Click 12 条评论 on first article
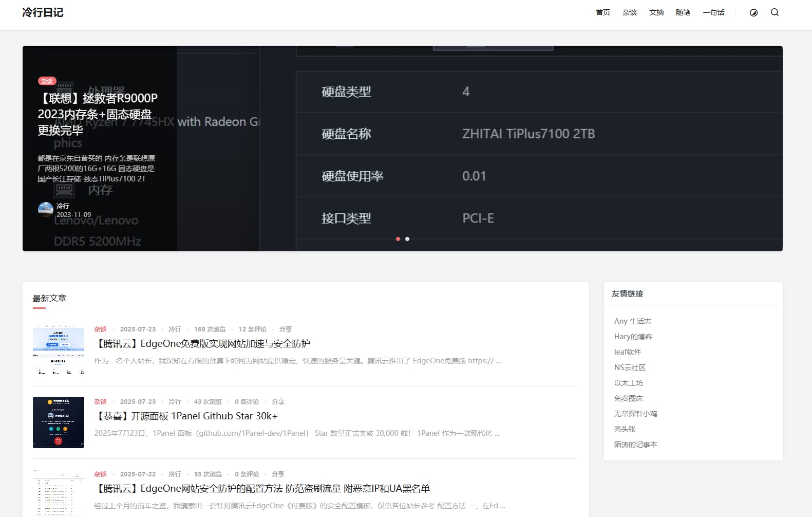Viewport: 812px width, 517px height. [252, 329]
